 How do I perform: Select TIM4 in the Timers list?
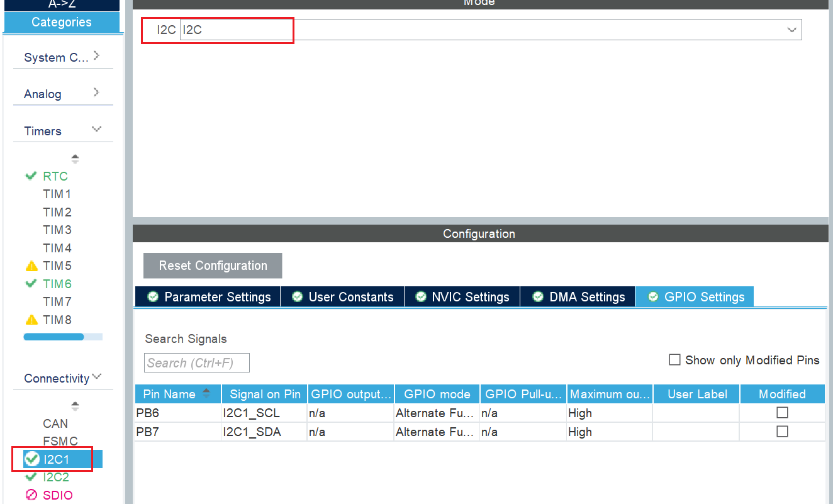(57, 248)
